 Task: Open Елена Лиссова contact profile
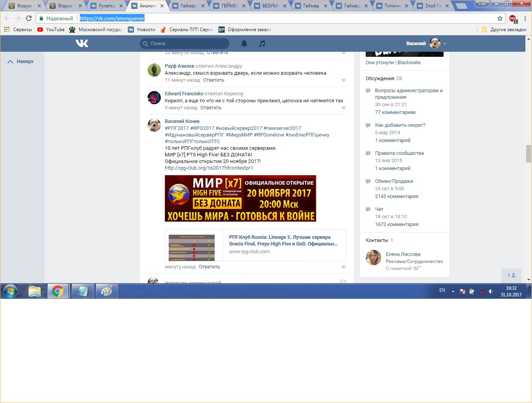(403, 254)
